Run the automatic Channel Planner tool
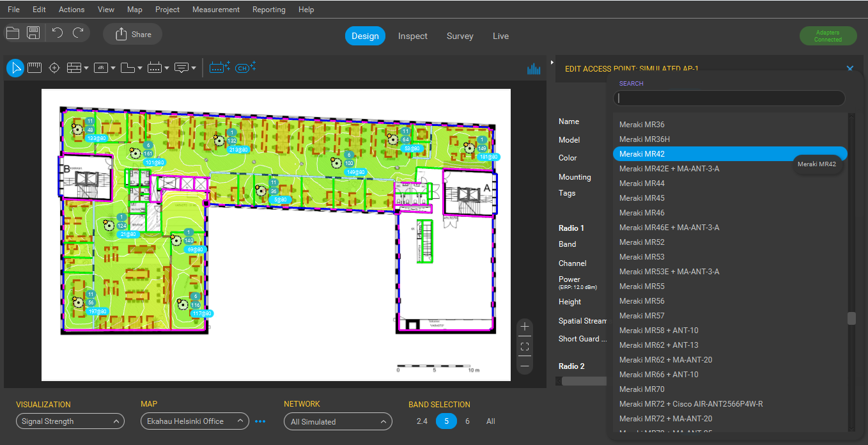The height and width of the screenshot is (445, 868). 245,66
